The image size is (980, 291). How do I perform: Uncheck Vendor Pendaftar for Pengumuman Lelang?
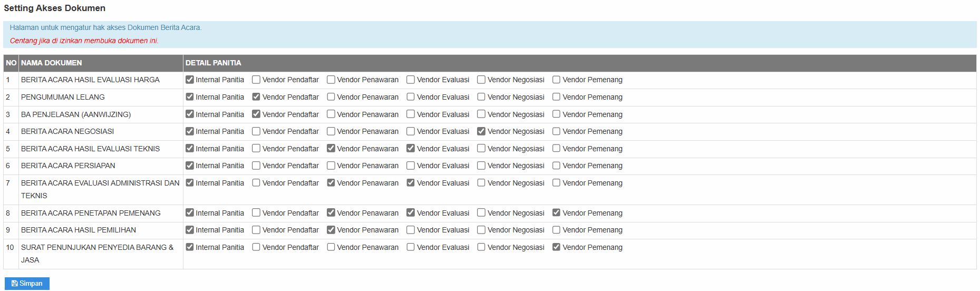(x=256, y=97)
